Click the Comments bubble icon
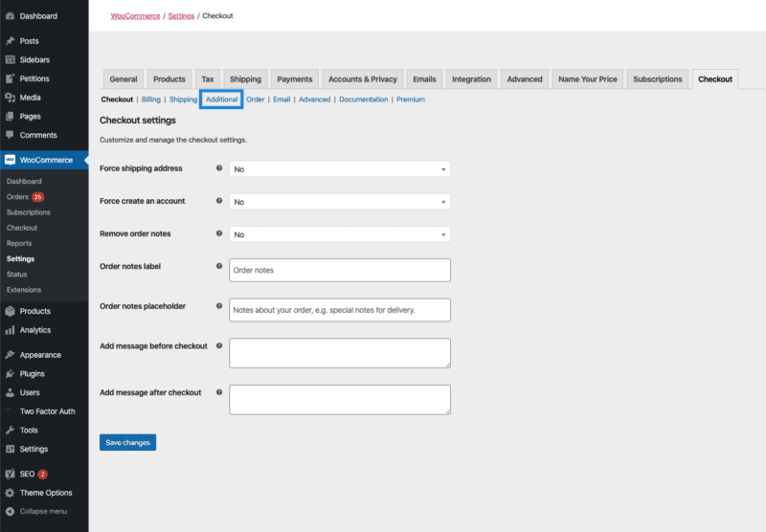This screenshot has height=532, width=766. tap(10, 135)
